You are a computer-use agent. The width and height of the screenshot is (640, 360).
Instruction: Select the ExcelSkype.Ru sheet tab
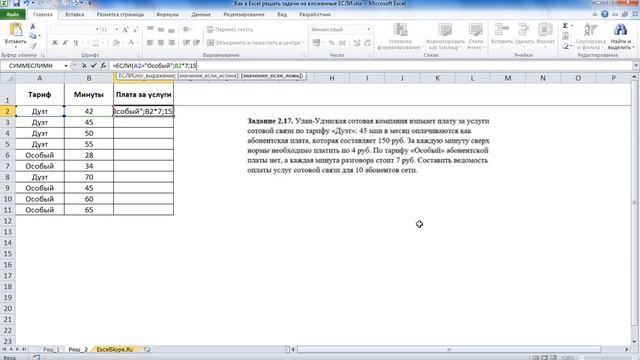pos(115,349)
